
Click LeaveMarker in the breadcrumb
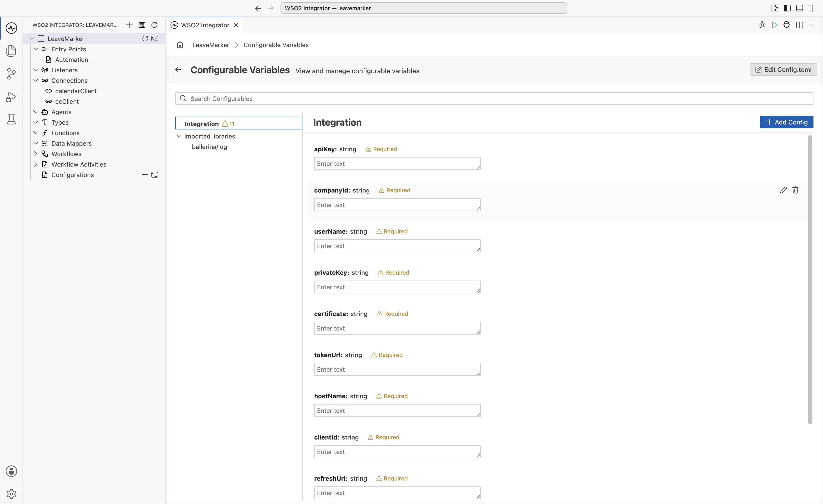pyautogui.click(x=211, y=45)
